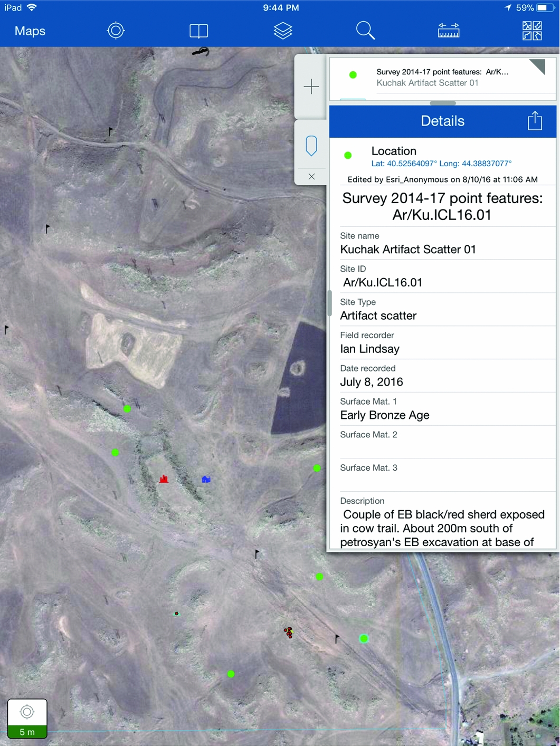Tap the GPS accuracy 5 m button

[27, 718]
